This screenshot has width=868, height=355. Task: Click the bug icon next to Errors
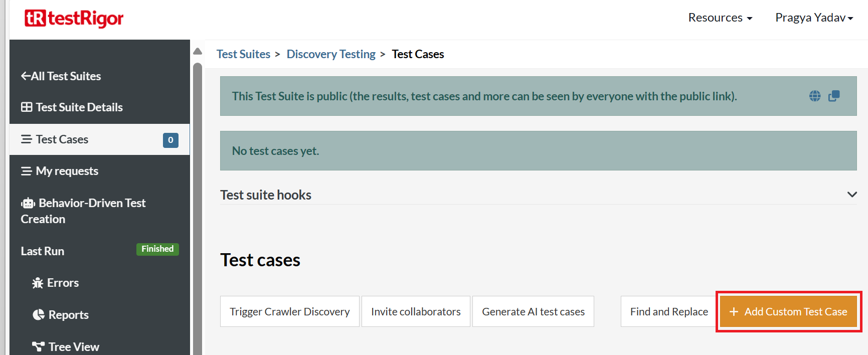[x=38, y=283]
